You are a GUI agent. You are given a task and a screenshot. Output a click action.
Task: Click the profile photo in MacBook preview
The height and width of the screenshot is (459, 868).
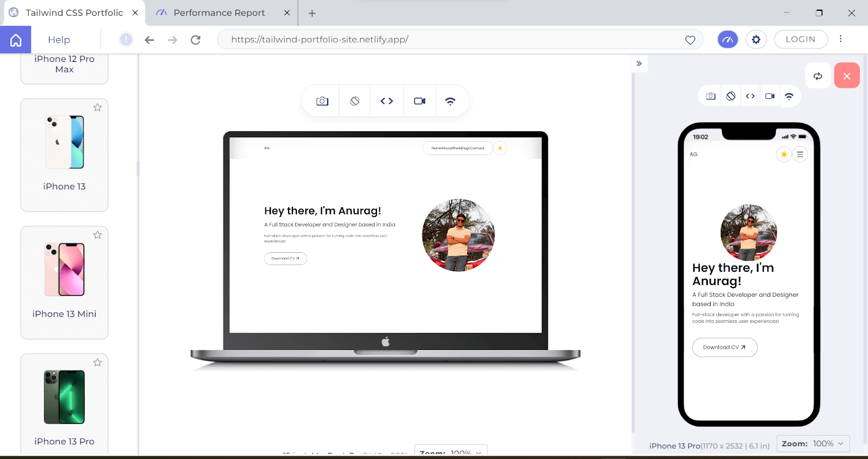click(x=458, y=235)
